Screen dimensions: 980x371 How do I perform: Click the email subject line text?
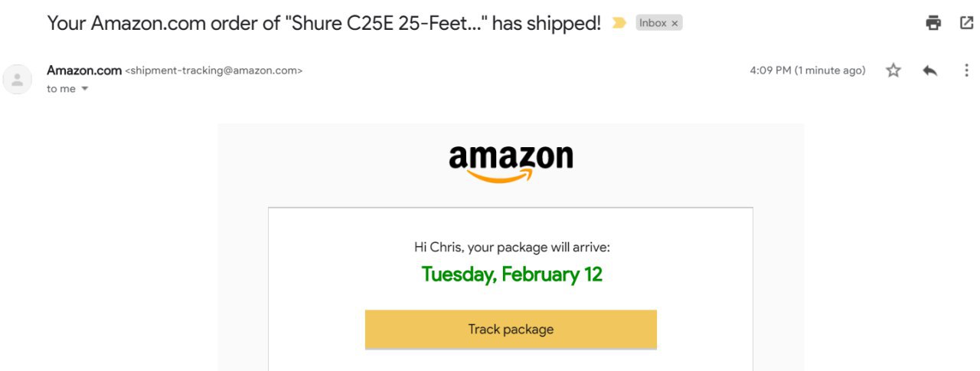[x=324, y=23]
